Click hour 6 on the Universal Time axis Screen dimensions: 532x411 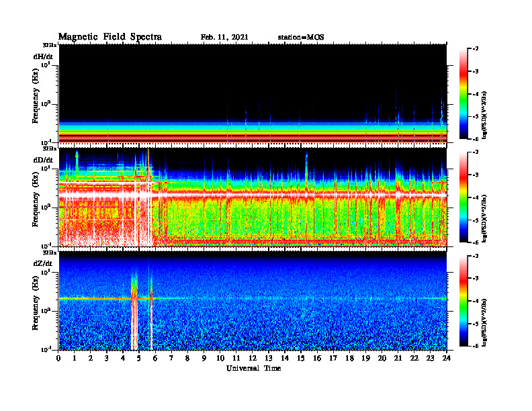pyautogui.click(x=155, y=358)
